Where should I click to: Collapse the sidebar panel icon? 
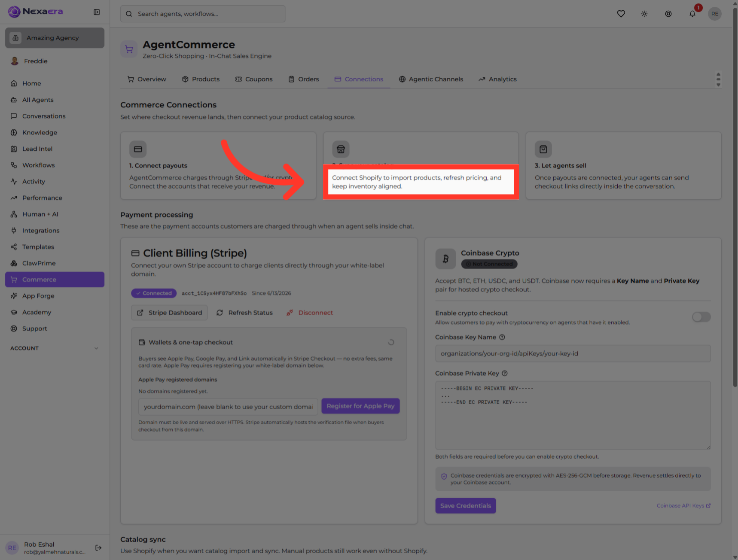pyautogui.click(x=97, y=12)
